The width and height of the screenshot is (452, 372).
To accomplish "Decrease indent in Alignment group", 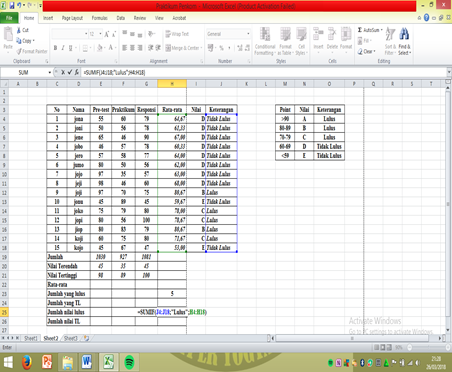I will tap(151, 48).
